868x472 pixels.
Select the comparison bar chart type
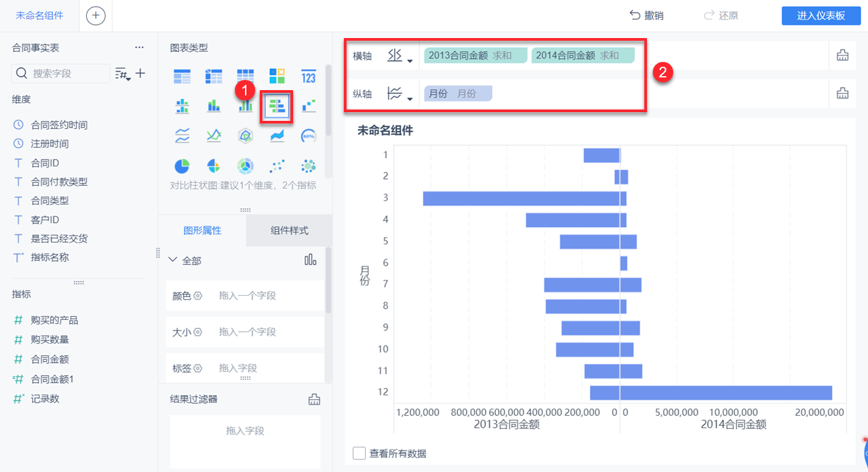(x=277, y=107)
